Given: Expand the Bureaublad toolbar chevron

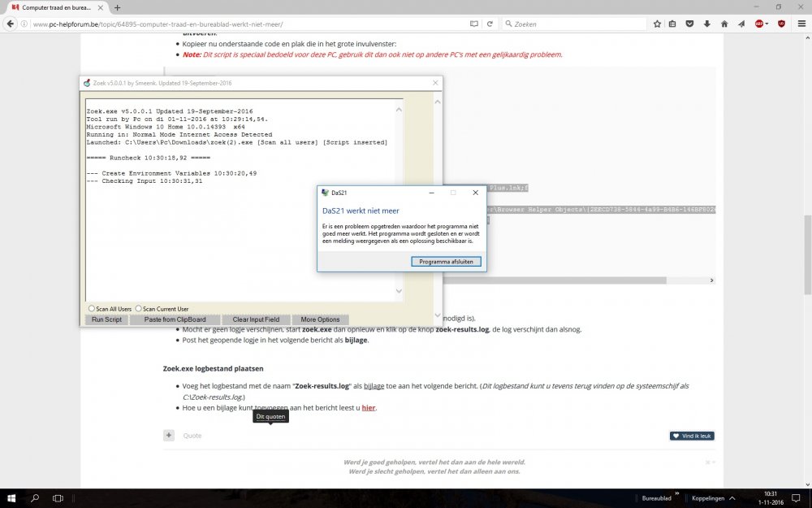Looking at the screenshot, I should (x=676, y=493).
